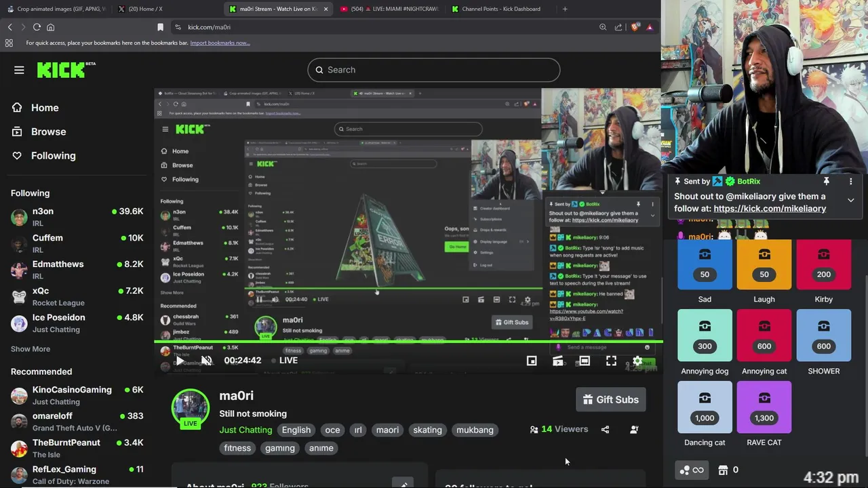Image resolution: width=868 pixels, height=488 pixels.
Task: Open n3on's channel in Following list
Action: [x=77, y=217]
